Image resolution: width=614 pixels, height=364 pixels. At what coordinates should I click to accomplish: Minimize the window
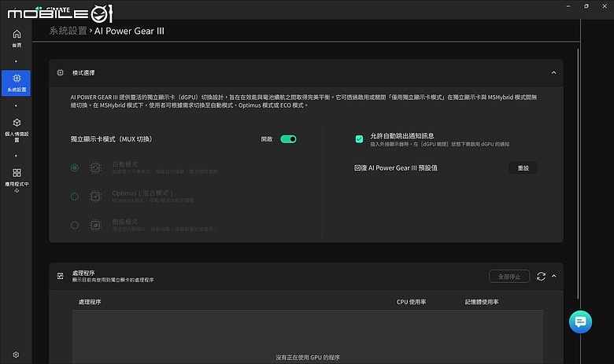click(x=568, y=6)
